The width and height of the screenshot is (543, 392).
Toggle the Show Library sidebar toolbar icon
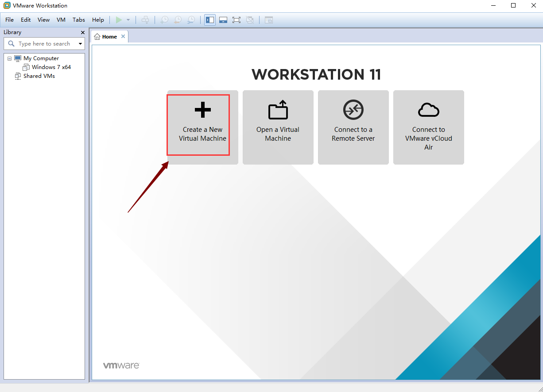click(210, 20)
